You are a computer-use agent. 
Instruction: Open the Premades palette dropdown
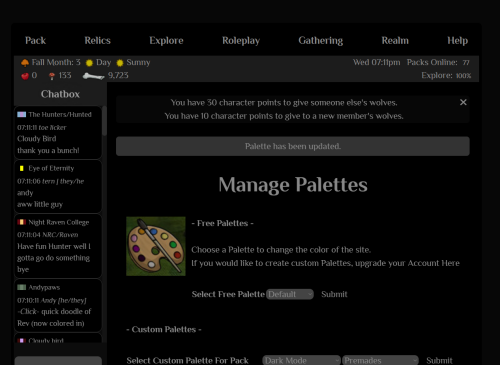coord(380,360)
